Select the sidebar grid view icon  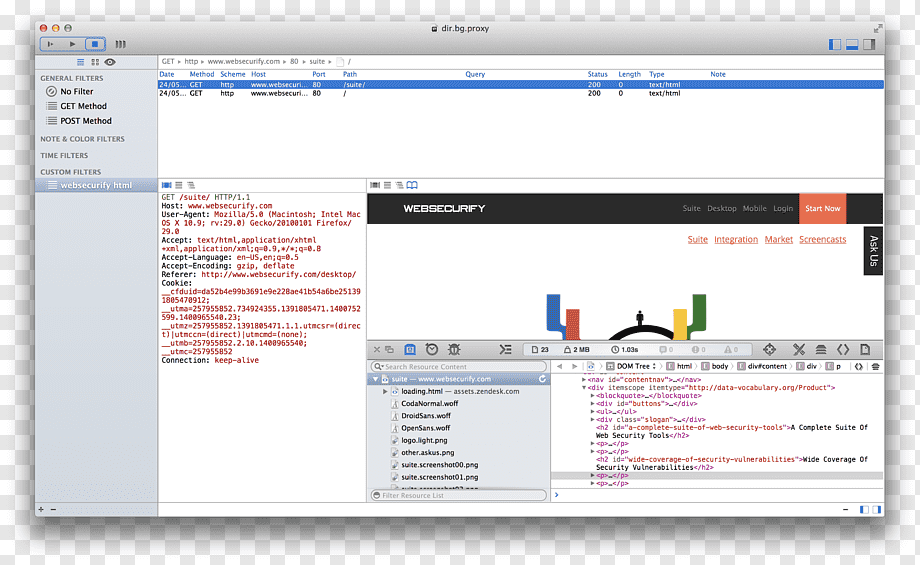click(x=95, y=62)
